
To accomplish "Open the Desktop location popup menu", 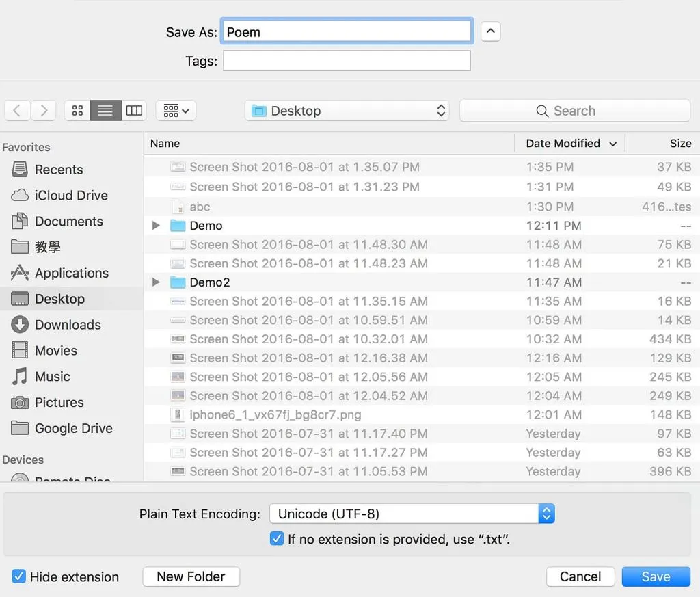I will point(347,110).
